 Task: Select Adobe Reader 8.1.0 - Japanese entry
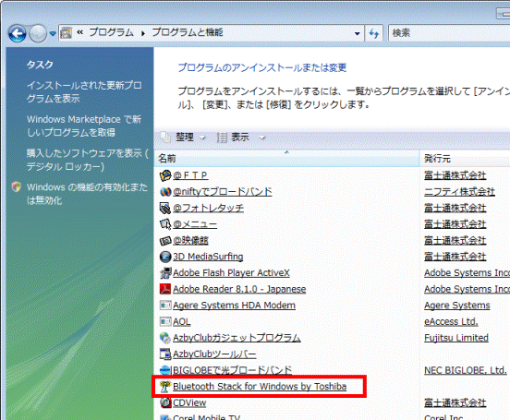239,289
